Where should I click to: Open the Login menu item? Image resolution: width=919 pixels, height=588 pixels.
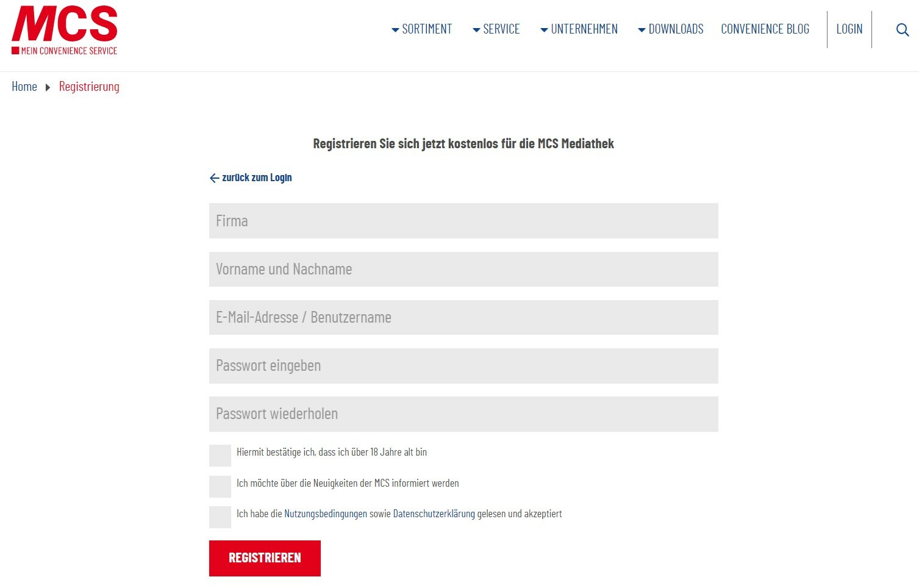pyautogui.click(x=849, y=29)
